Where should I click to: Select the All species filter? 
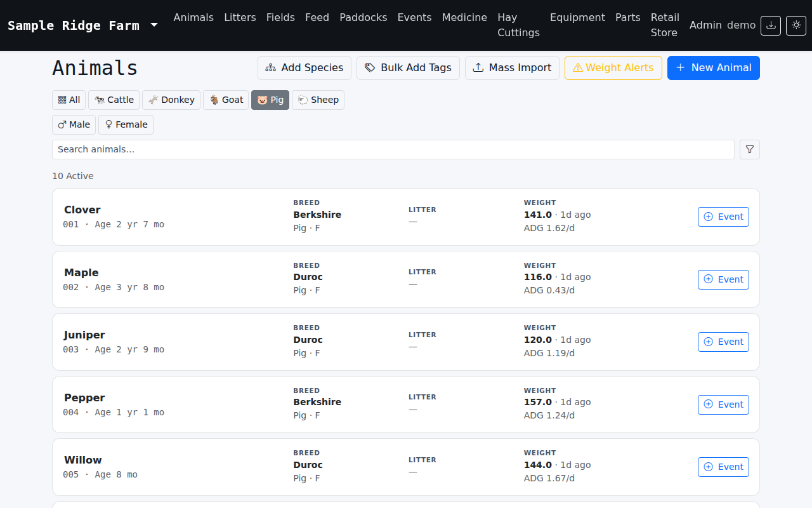tap(69, 100)
